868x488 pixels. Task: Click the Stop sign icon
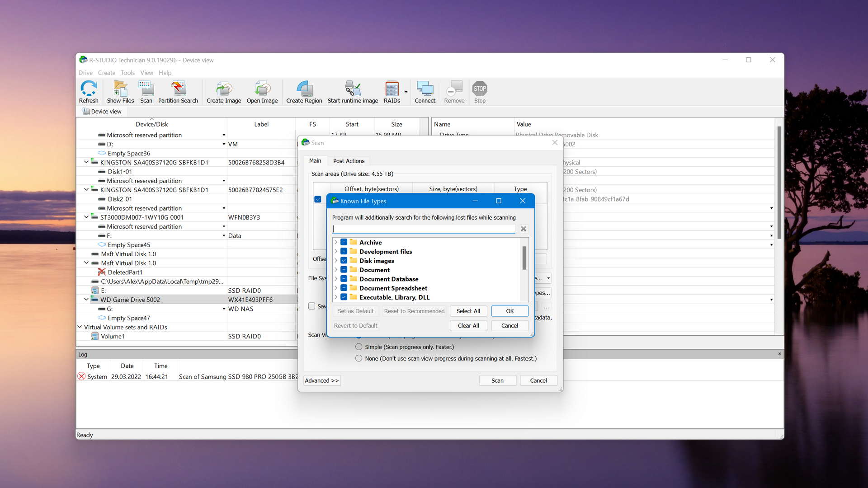(x=480, y=89)
